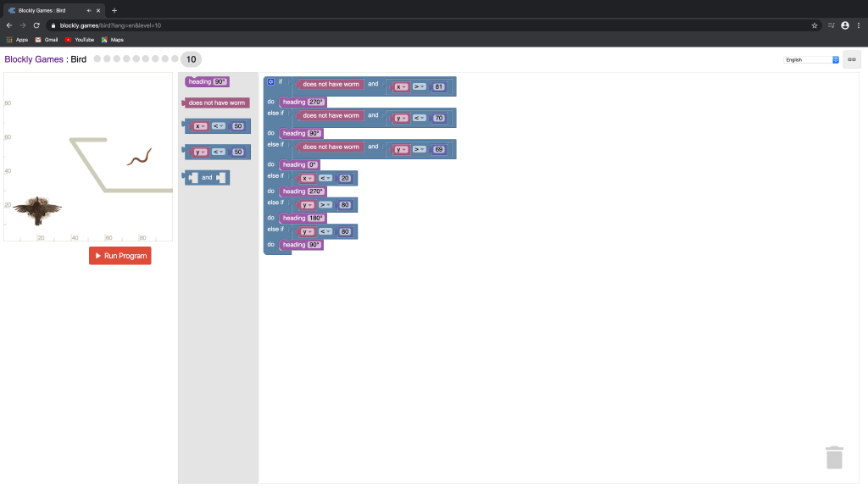
Task: Click the trash can icon in workspace
Action: 834,457
